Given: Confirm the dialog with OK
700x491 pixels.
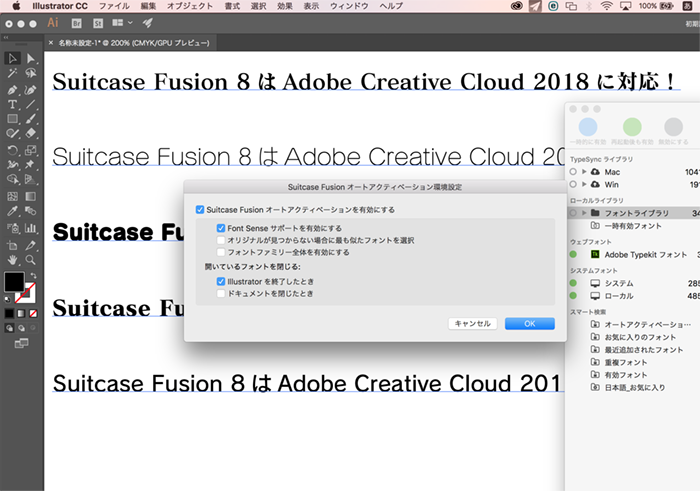Looking at the screenshot, I should tap(530, 324).
